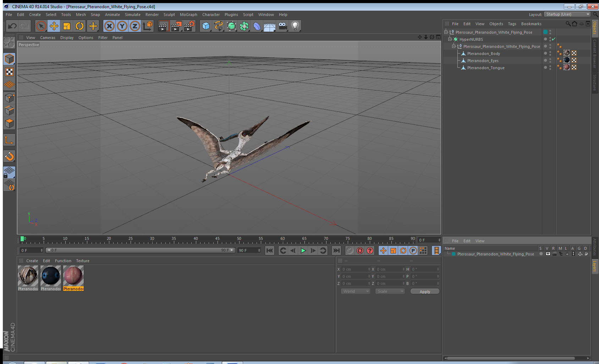Open the Mesh menu
The image size is (599, 364).
pyautogui.click(x=81, y=15)
